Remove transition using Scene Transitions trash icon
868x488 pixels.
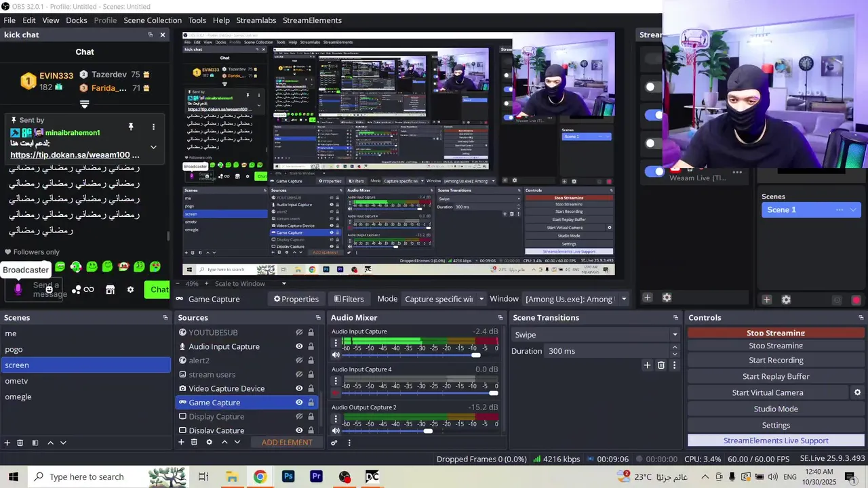coord(661,365)
